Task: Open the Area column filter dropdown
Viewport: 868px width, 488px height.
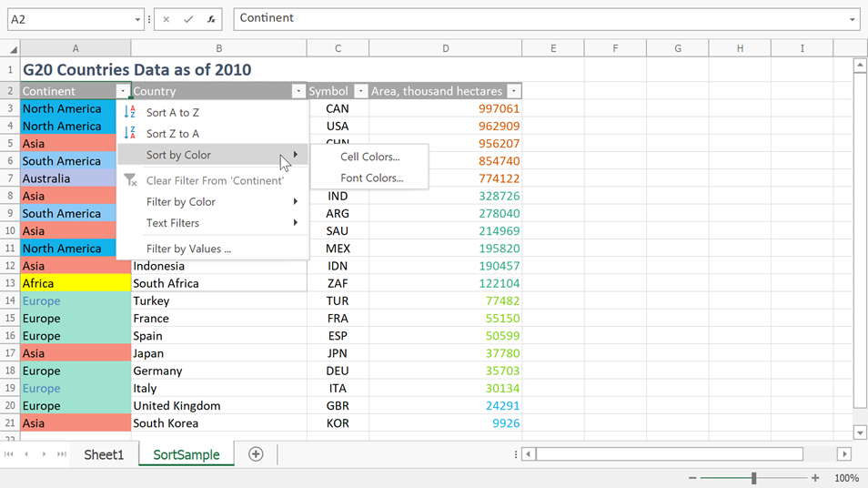Action: (514, 91)
